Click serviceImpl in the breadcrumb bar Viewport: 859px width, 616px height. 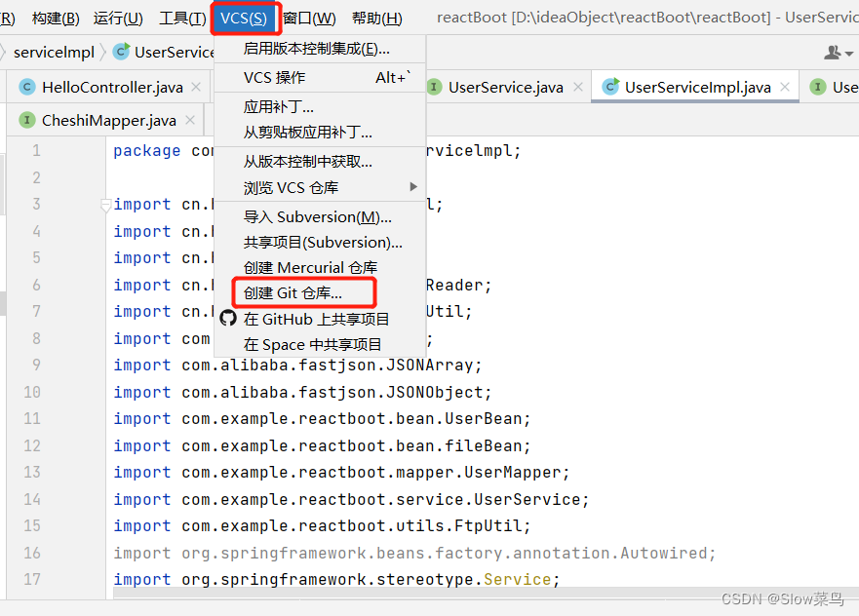point(55,53)
